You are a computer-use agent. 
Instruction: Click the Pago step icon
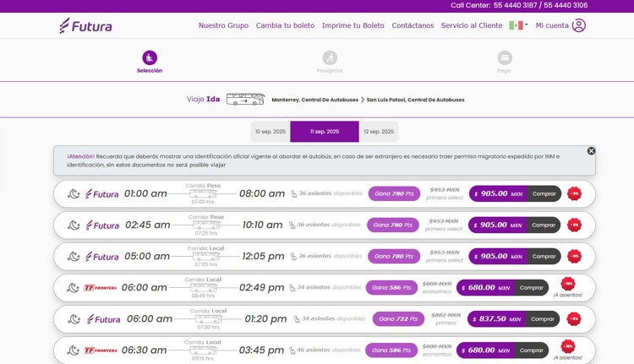pyautogui.click(x=505, y=57)
